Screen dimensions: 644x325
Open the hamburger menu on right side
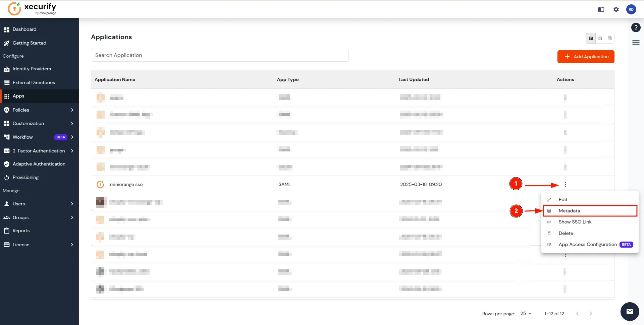coord(636,43)
